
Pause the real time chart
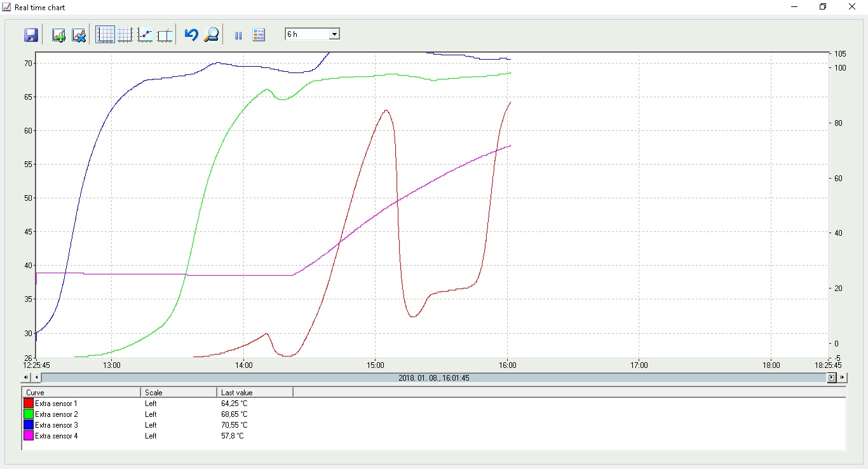[238, 36]
